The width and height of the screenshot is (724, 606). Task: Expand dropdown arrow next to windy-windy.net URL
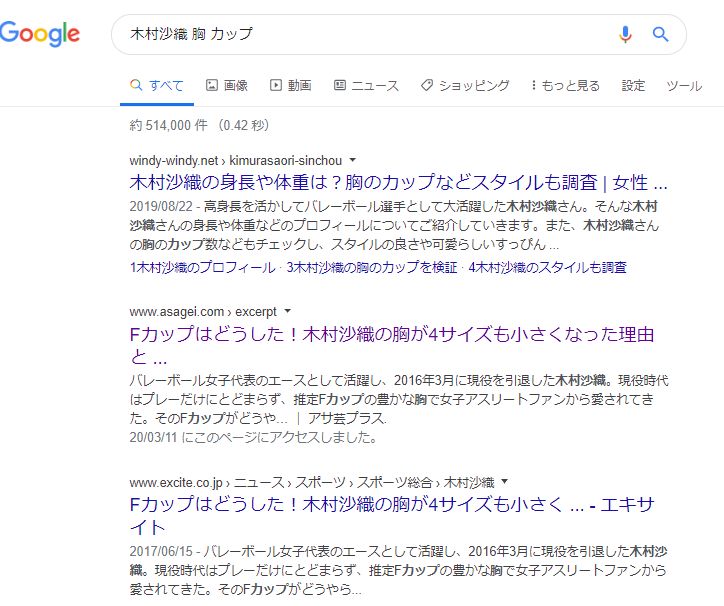353,160
